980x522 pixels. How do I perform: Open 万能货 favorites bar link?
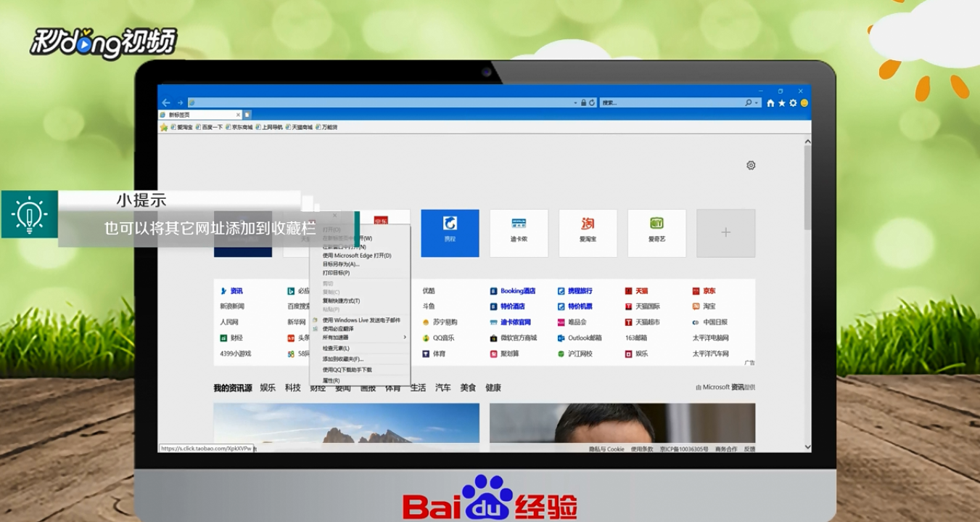point(327,127)
